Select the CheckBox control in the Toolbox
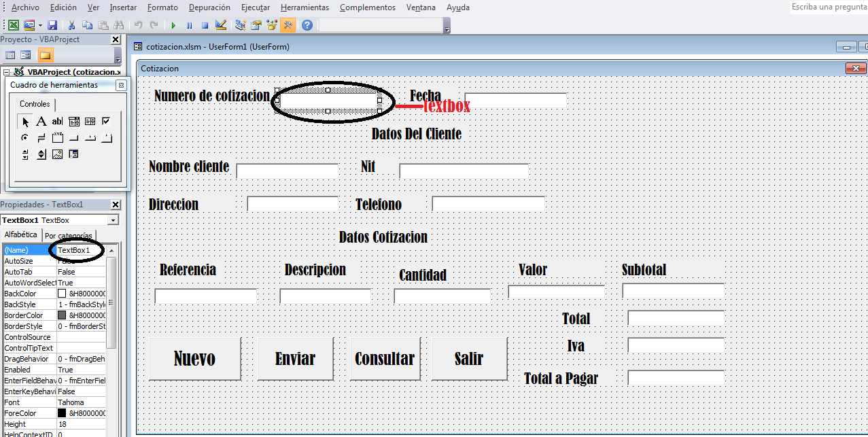 tap(106, 121)
